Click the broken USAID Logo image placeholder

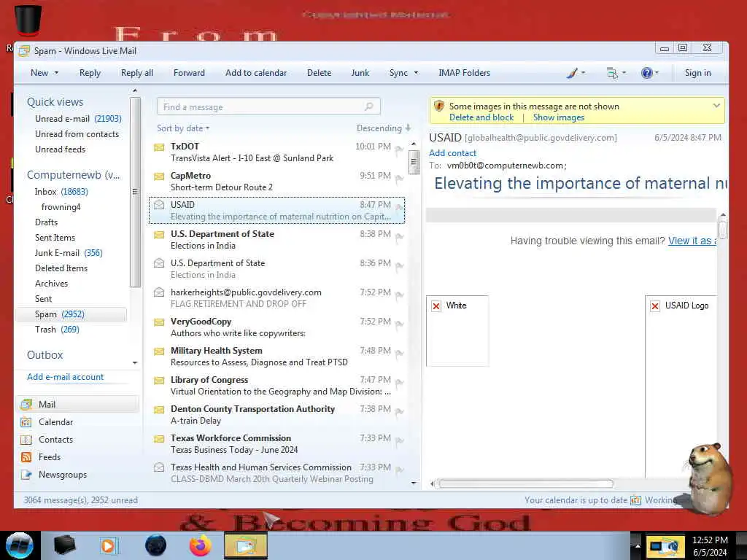[681, 386]
